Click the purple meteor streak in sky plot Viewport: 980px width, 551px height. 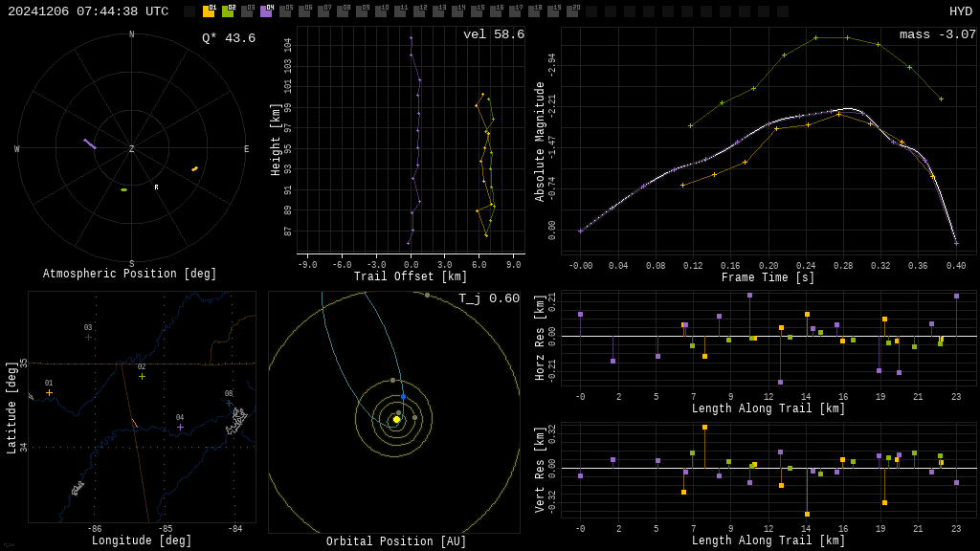(x=89, y=143)
